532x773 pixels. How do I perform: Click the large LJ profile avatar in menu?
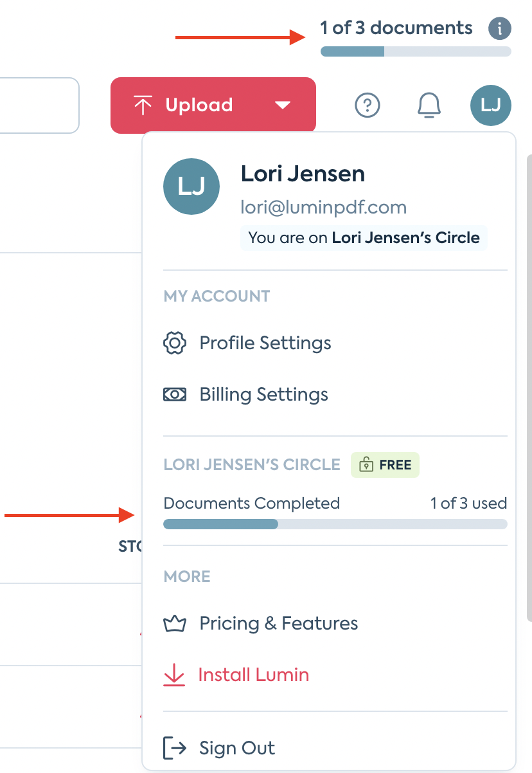191,187
